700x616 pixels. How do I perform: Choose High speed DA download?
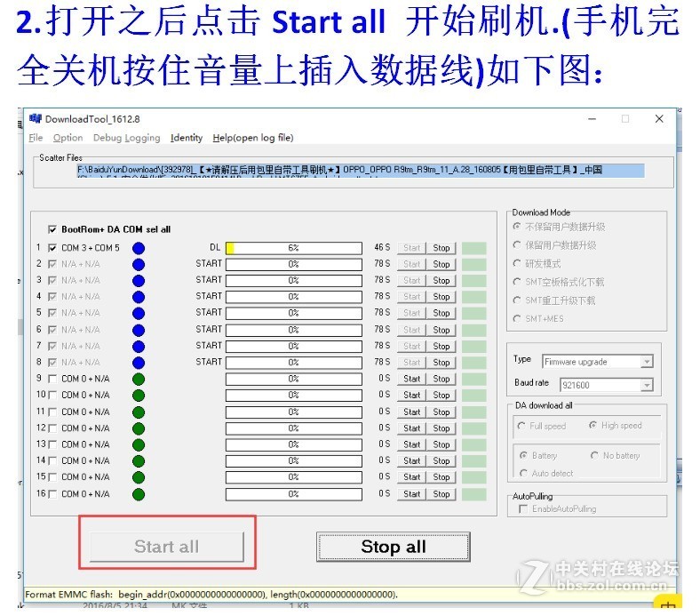pyautogui.click(x=593, y=425)
